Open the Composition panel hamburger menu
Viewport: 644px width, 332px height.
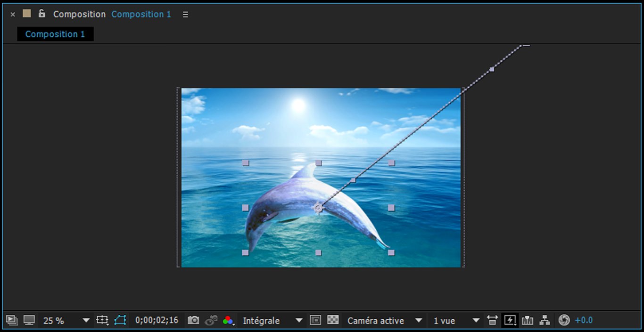click(185, 15)
